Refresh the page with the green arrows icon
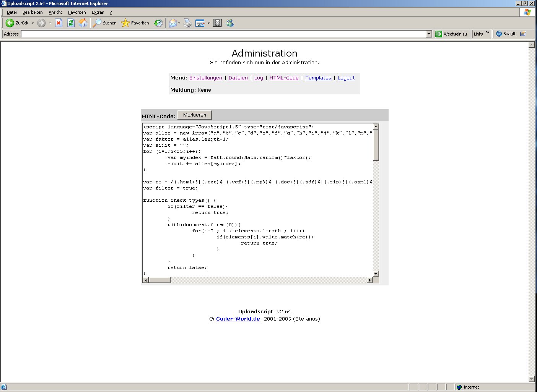This screenshot has width=537, height=392. [x=71, y=23]
